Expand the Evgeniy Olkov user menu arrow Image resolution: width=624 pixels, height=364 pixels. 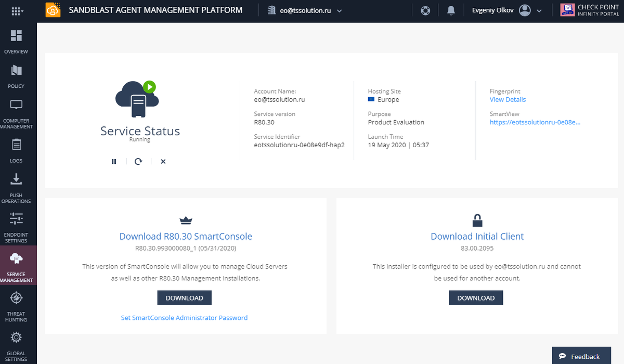click(x=539, y=11)
